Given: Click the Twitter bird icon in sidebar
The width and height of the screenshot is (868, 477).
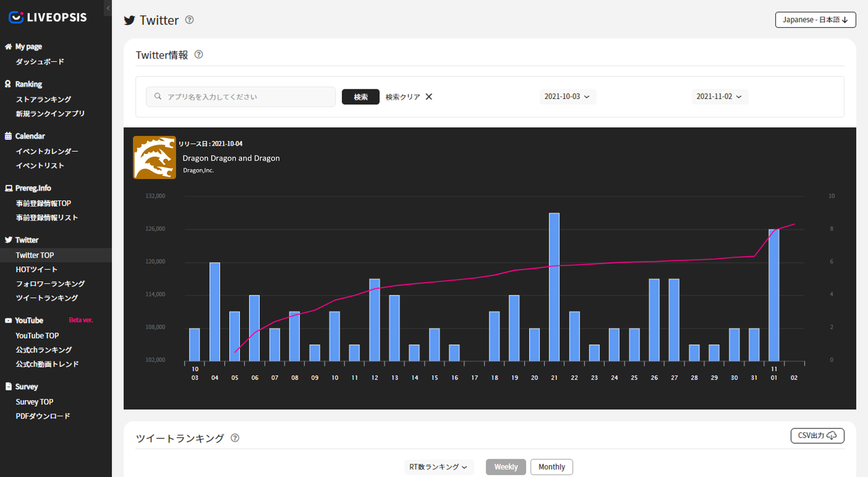Looking at the screenshot, I should 8,240.
